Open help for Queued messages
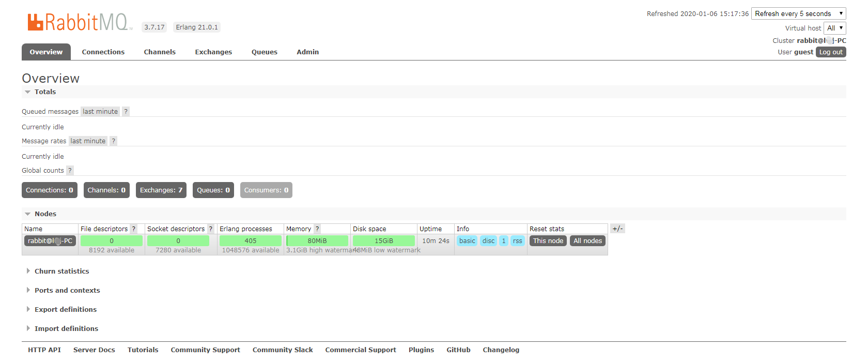This screenshot has height=362, width=868. tap(126, 111)
